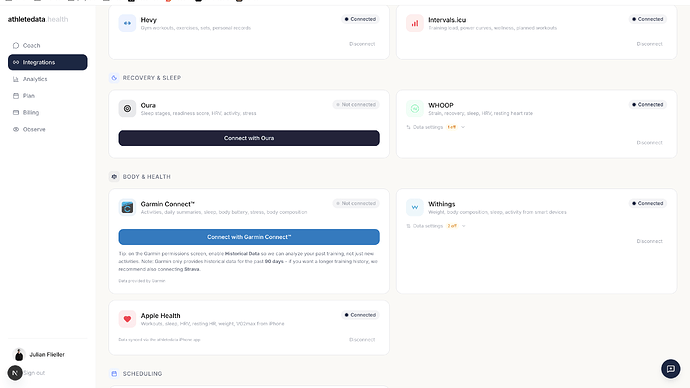Click the Coach chat bubble icon

tap(16, 45)
